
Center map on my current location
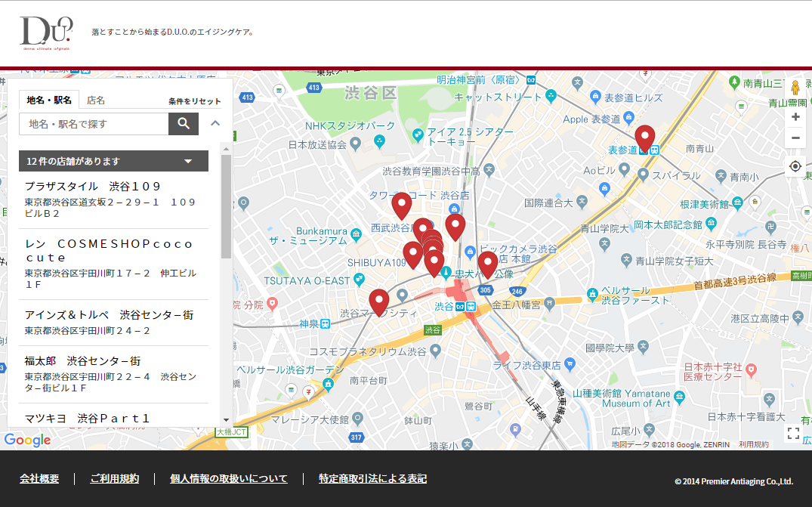[x=795, y=166]
